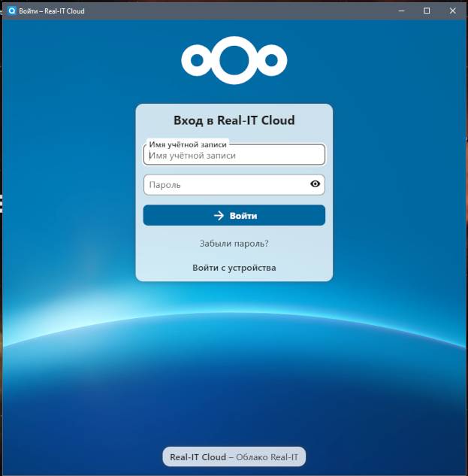
Task: Focus the Пароль password field
Action: [x=234, y=184]
